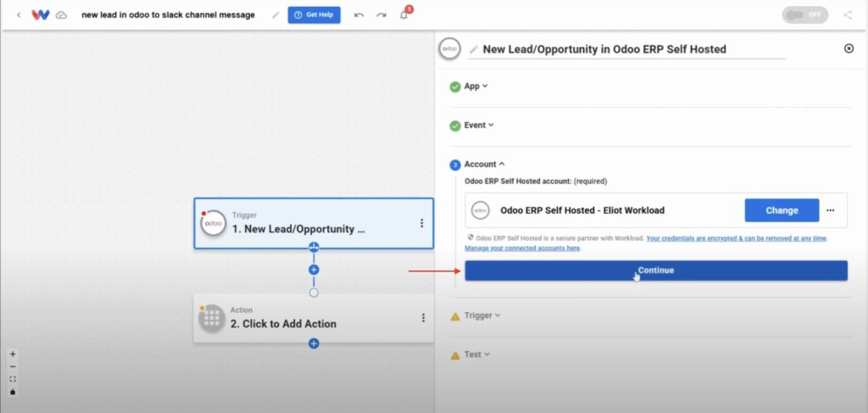Open the notifications bell
868x413 pixels.
point(404,15)
